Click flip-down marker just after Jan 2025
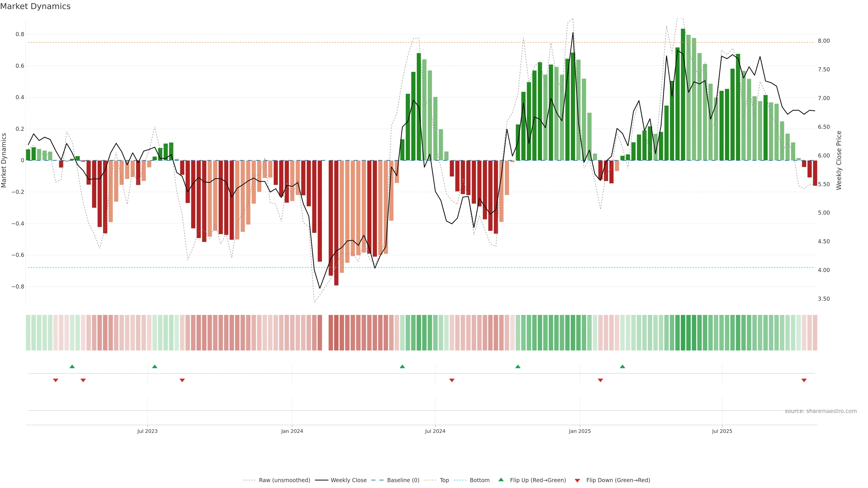The width and height of the screenshot is (868, 488). tap(600, 380)
